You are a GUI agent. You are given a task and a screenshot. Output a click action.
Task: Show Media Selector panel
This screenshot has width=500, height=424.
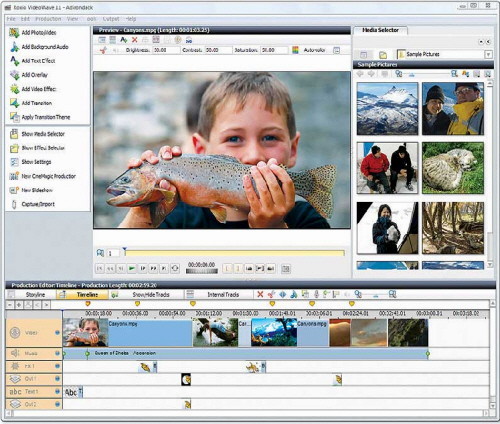click(37, 134)
